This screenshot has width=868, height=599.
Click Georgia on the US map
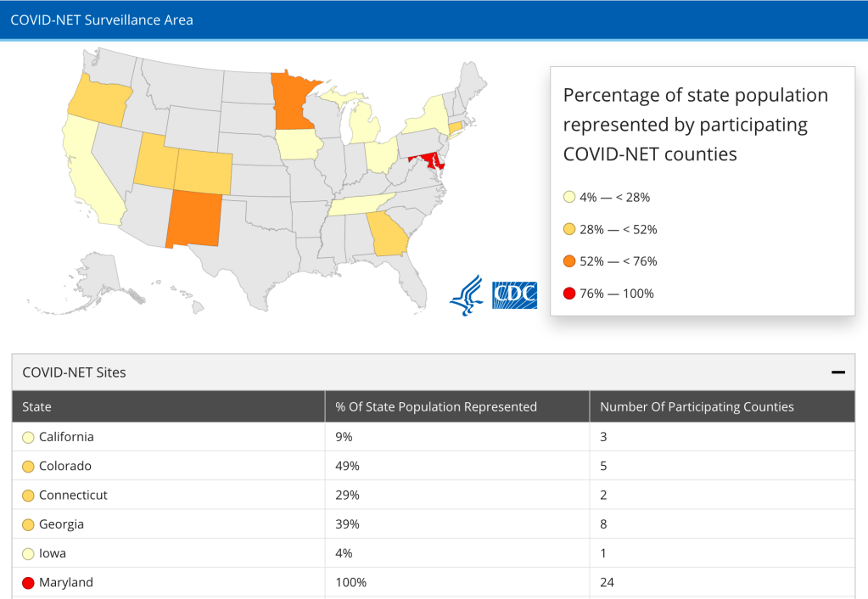pyautogui.click(x=388, y=232)
